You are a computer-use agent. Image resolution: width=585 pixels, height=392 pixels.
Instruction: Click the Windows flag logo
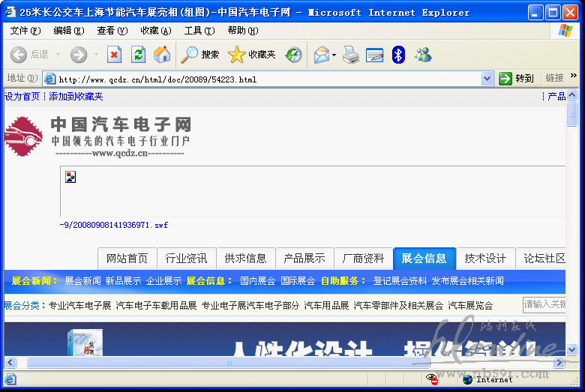565,31
